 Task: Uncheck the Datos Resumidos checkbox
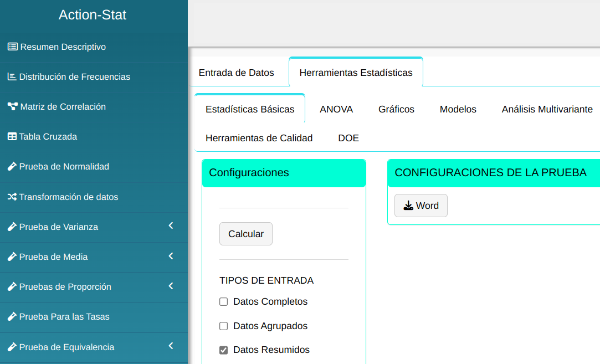pyautogui.click(x=224, y=350)
